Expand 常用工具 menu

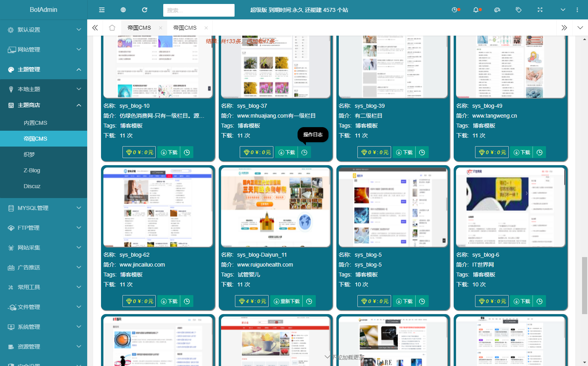(x=44, y=287)
